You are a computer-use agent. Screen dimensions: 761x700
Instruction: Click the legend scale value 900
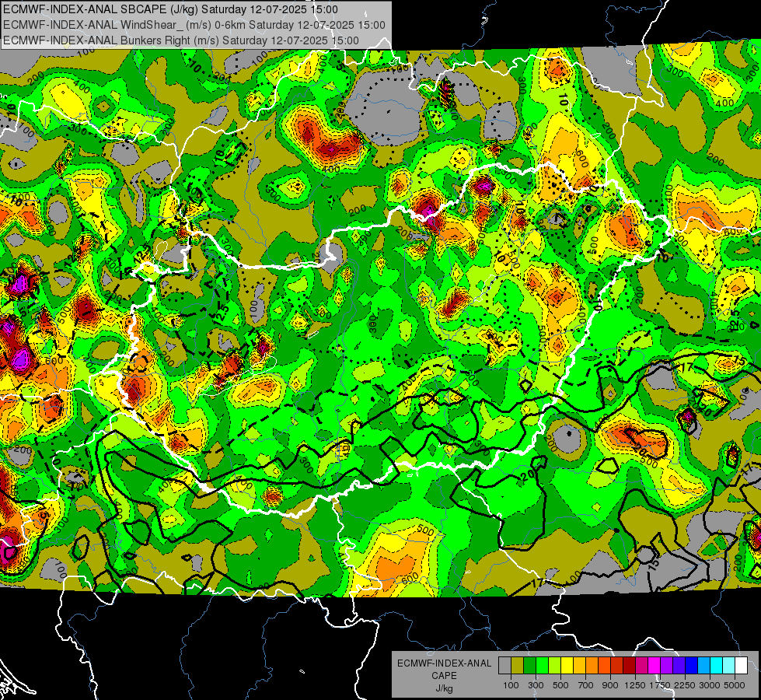tap(610, 685)
